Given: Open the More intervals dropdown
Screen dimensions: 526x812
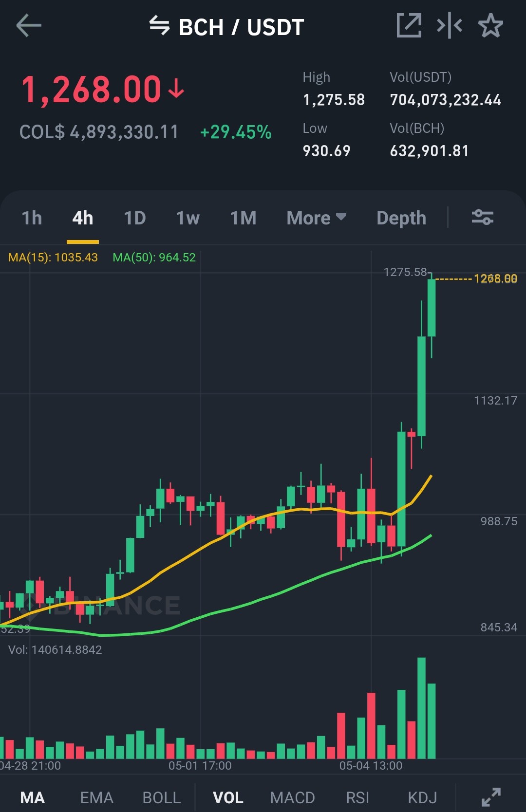Looking at the screenshot, I should pos(317,218).
